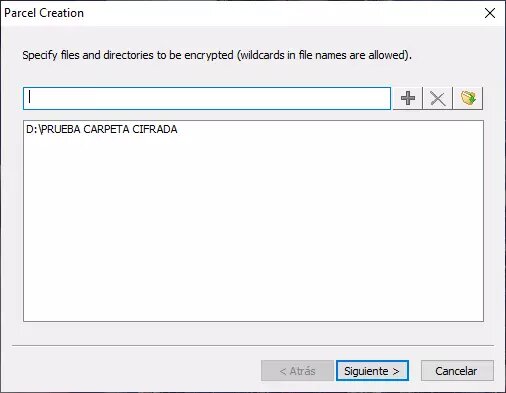Image resolution: width=506 pixels, height=393 pixels.
Task: Focus the file path text field
Action: pyautogui.click(x=207, y=98)
